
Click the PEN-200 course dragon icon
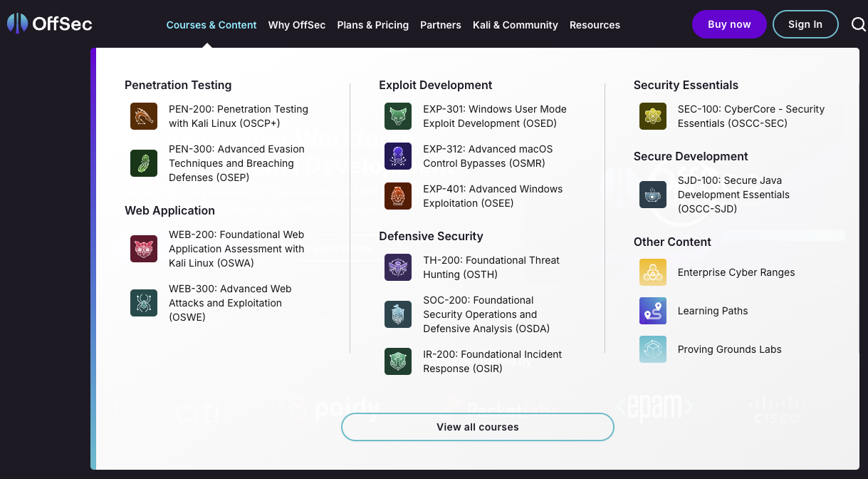(143, 116)
